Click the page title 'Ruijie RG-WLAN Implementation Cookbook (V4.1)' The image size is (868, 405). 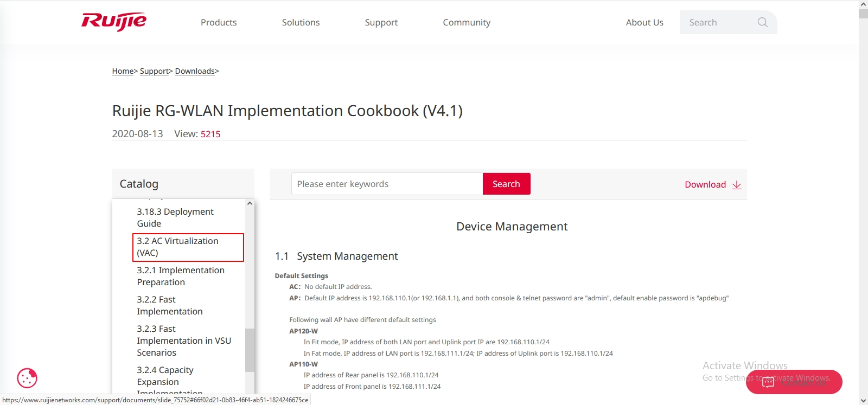(x=288, y=111)
